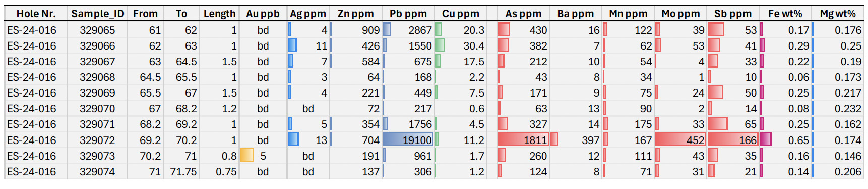Click sample ID 329074 in last row

click(x=97, y=171)
